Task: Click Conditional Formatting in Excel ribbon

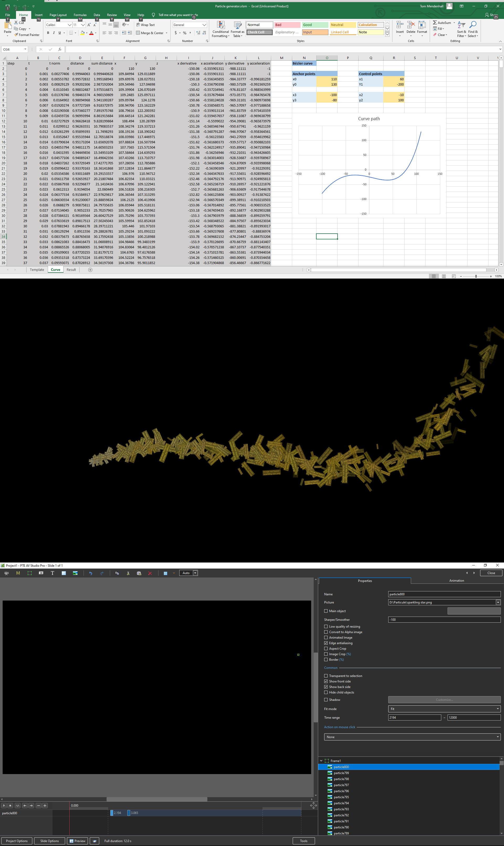Action: [221, 29]
